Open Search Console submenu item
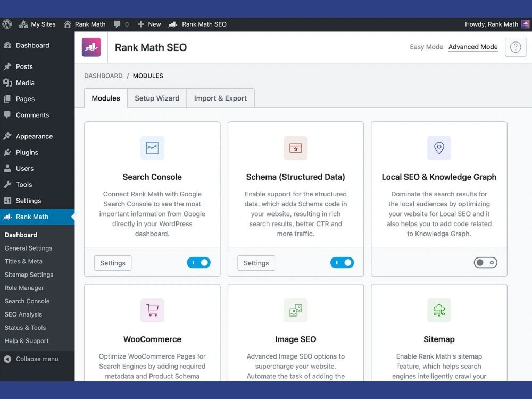The width and height of the screenshot is (532, 399). [x=27, y=301]
